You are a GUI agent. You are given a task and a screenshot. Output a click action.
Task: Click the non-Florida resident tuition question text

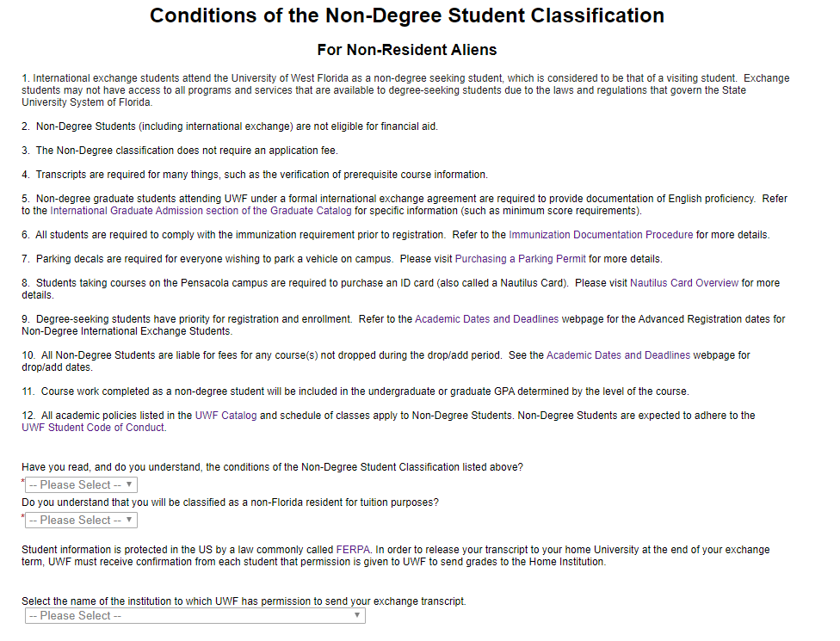click(x=231, y=502)
